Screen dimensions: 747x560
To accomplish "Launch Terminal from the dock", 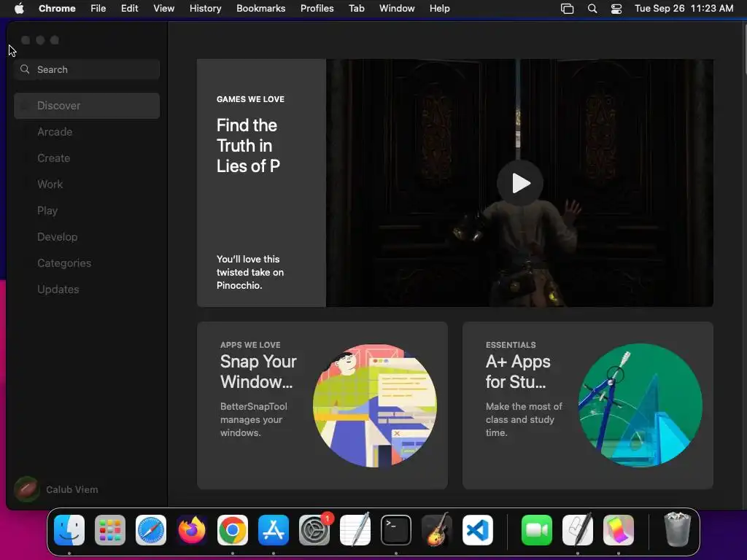I will 396,530.
